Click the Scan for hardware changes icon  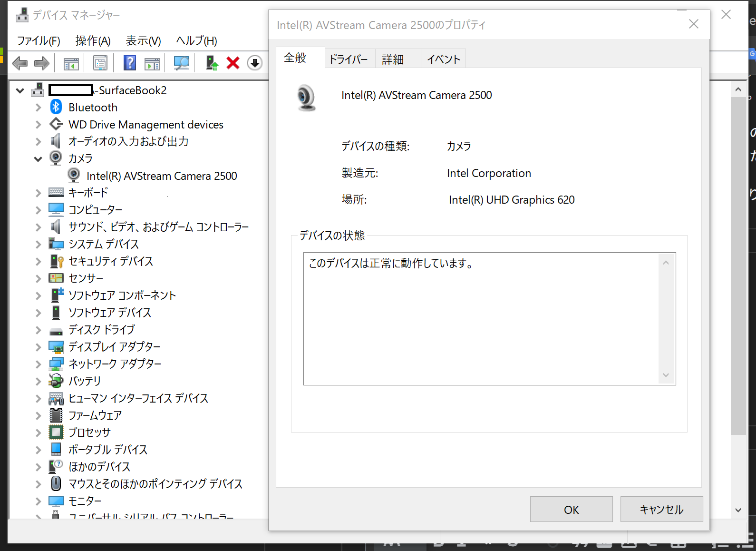pos(181,63)
